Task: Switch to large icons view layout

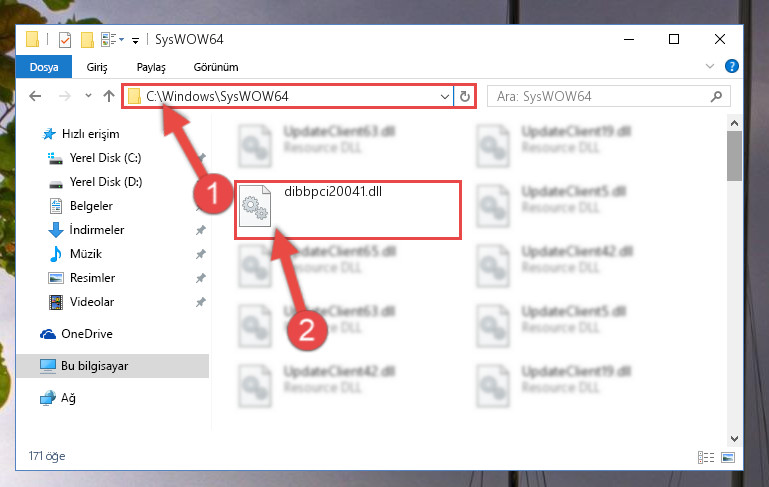Action: coord(728,458)
